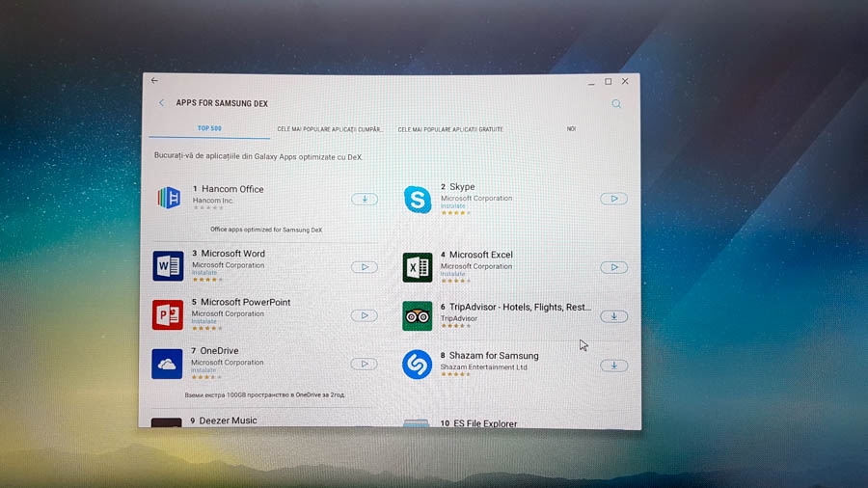Open the Deezer Music listing
Viewport: 868px width, 488px height.
(x=228, y=420)
